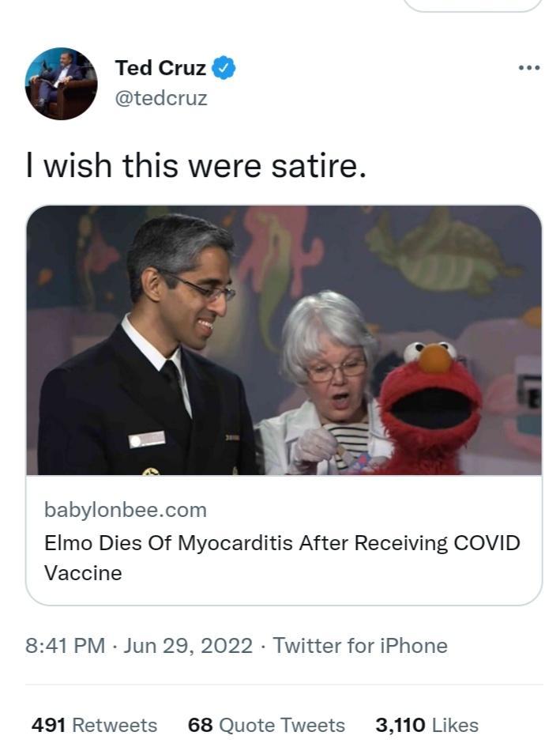
Task: Open the tweet options via the ellipsis icon
Action: tap(528, 68)
